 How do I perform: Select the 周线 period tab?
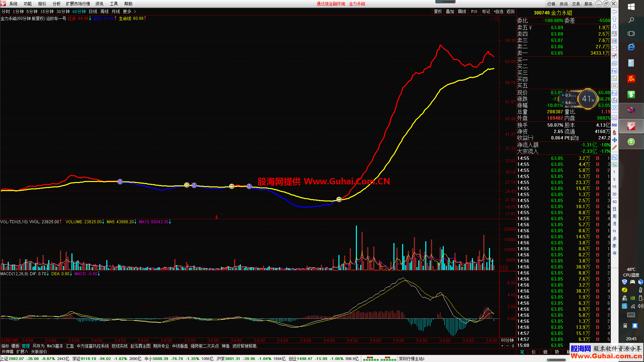[104, 11]
